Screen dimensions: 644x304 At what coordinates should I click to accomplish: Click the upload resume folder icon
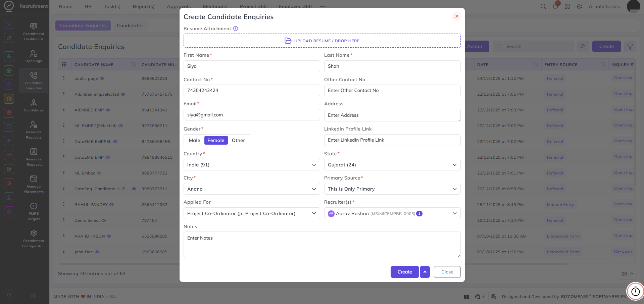click(288, 41)
